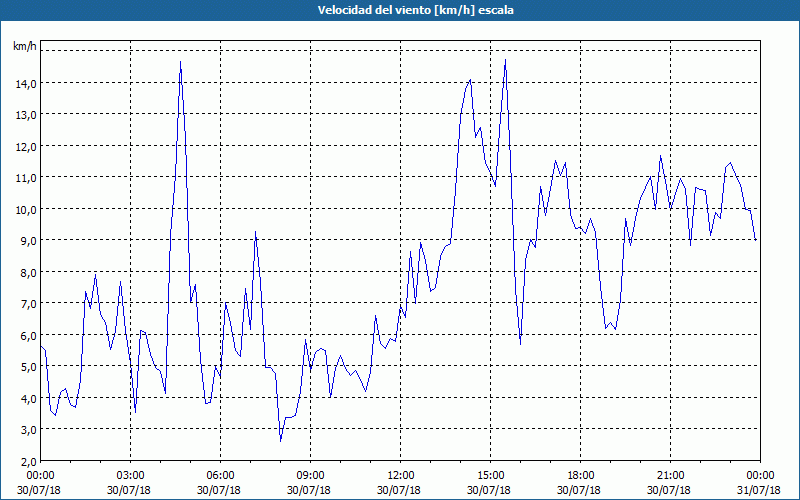Click the "00:00" label above 31/07/18

(x=760, y=476)
